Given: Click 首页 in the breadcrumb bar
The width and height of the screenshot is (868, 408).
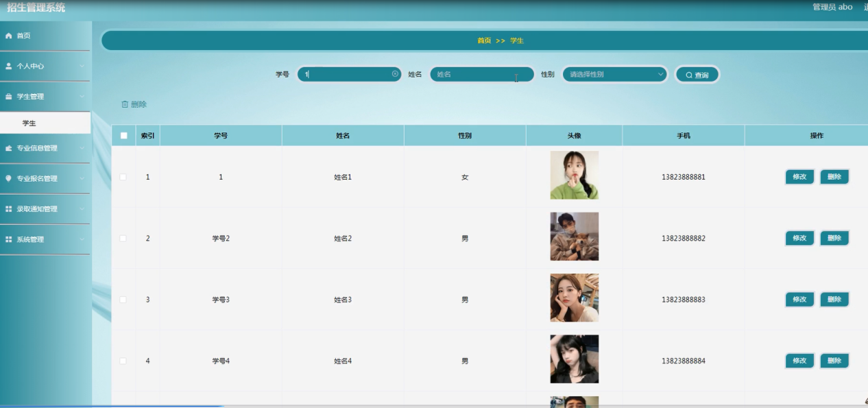Looking at the screenshot, I should coord(484,40).
